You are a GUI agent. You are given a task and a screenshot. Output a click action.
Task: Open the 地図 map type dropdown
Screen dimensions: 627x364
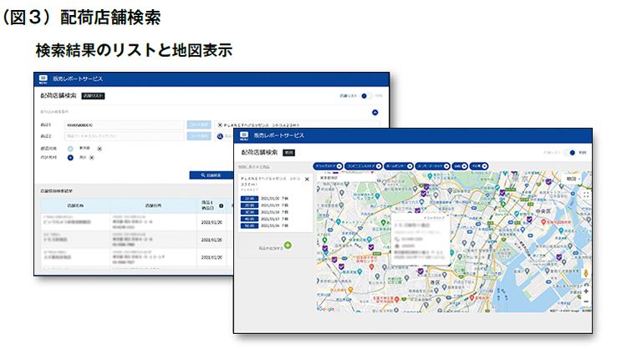573,179
